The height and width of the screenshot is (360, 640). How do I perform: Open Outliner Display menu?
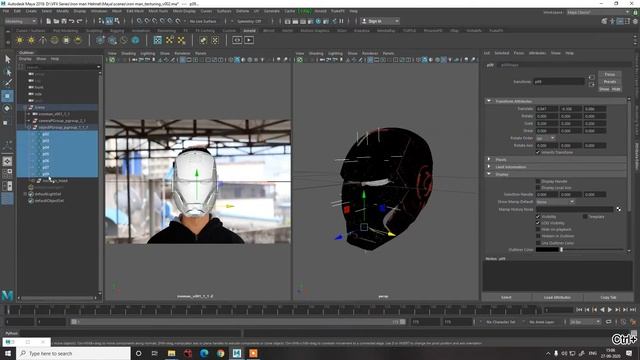pyautogui.click(x=25, y=59)
